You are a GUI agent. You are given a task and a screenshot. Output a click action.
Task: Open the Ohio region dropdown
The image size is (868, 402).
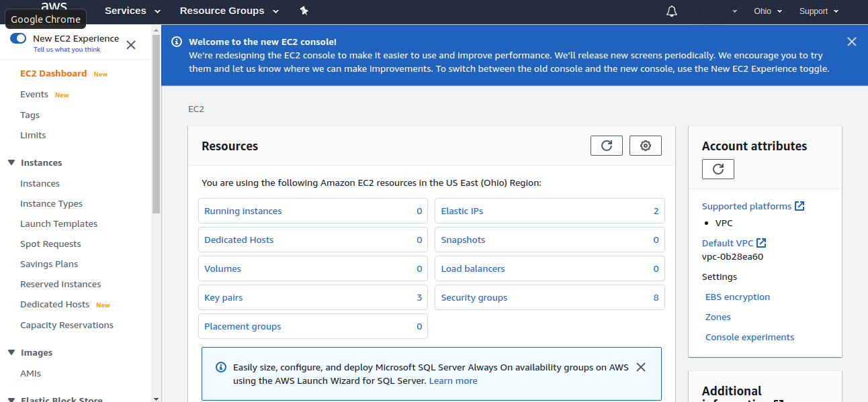(x=767, y=11)
